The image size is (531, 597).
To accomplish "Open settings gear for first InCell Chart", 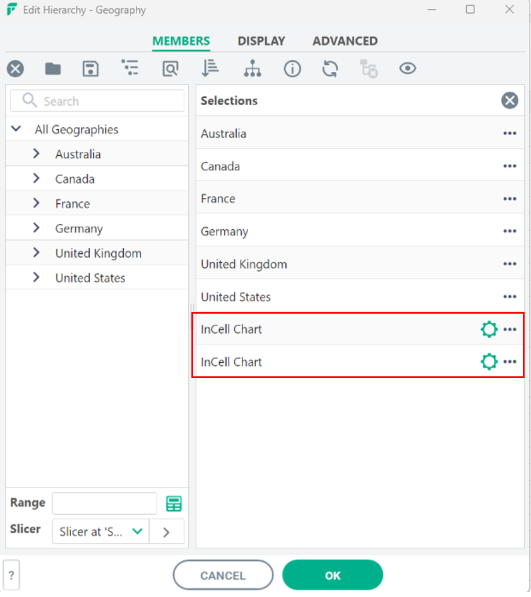I will (489, 329).
